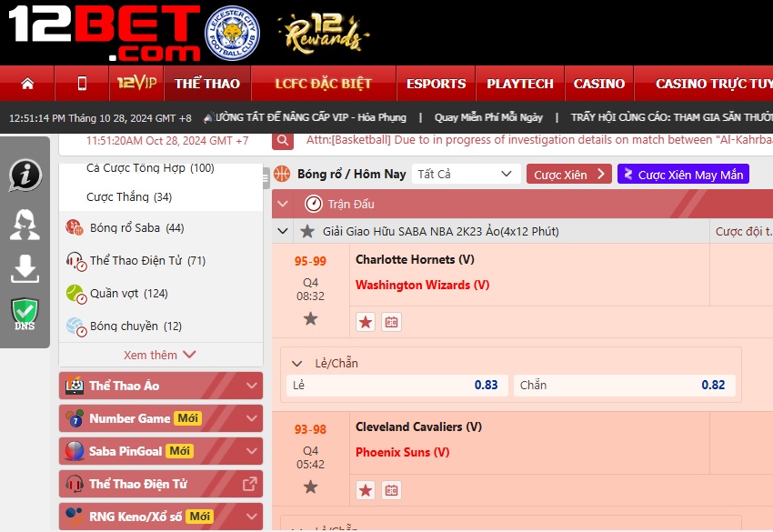Click the RNG Keno/Xổ số icon

coord(75,517)
